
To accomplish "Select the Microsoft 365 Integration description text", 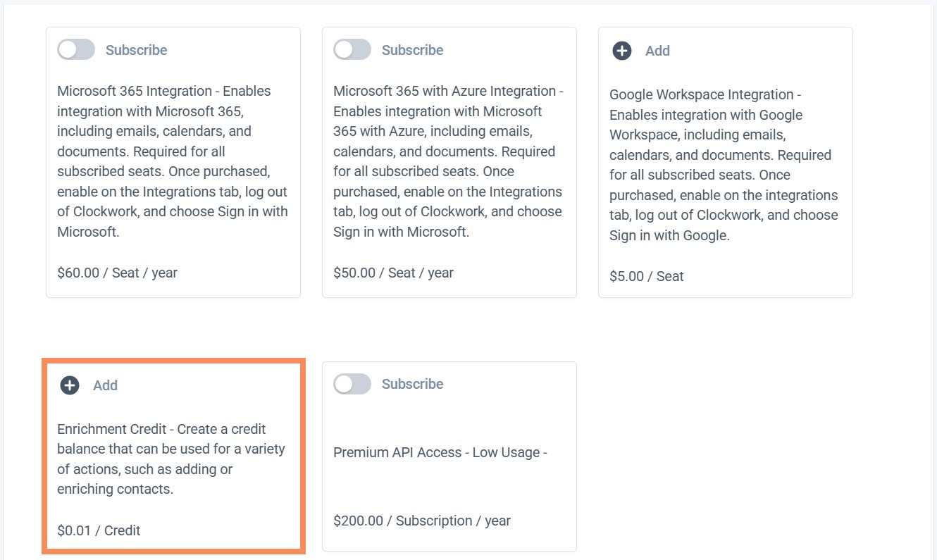I will [x=173, y=161].
